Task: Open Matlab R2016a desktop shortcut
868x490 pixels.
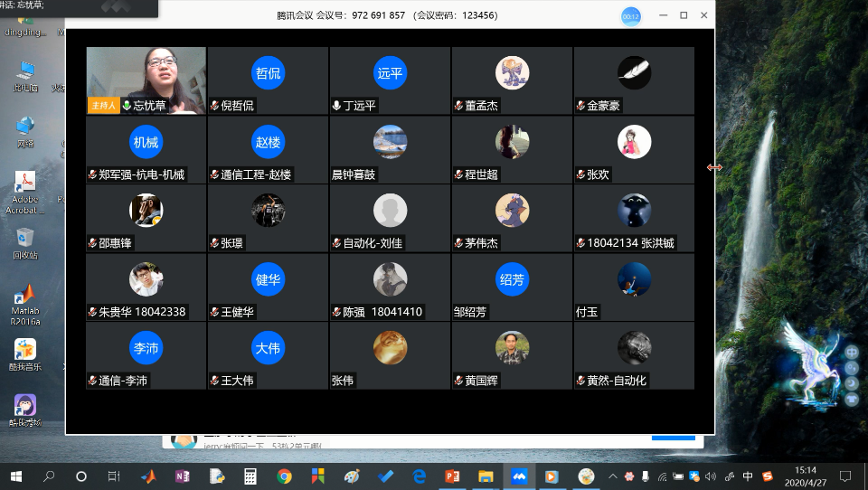Action: pos(25,305)
